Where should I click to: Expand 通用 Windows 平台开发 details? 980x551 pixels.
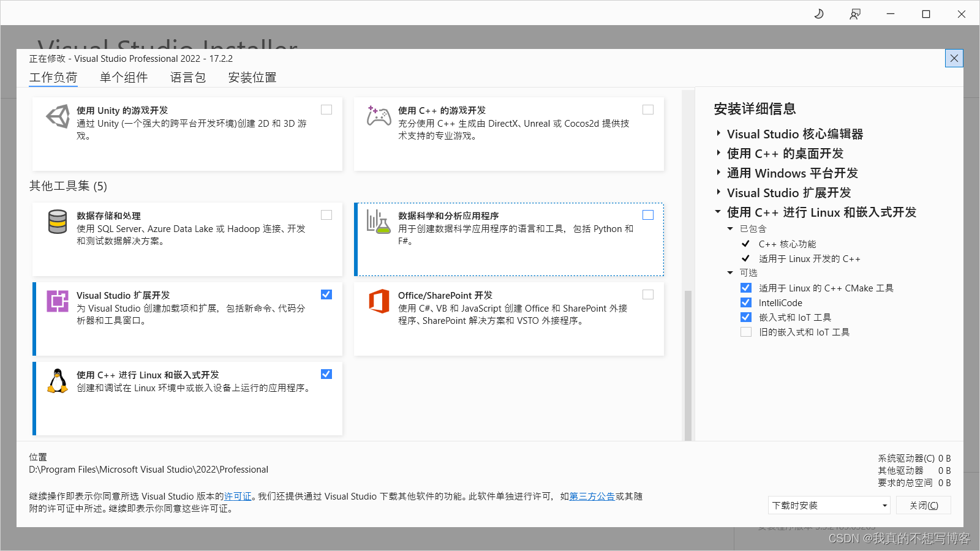(718, 172)
